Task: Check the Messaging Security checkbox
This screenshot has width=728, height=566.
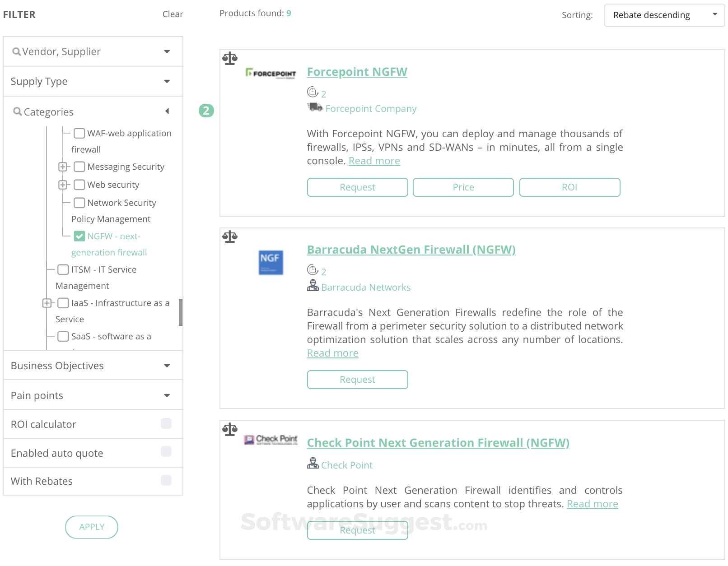Action: pyautogui.click(x=79, y=167)
